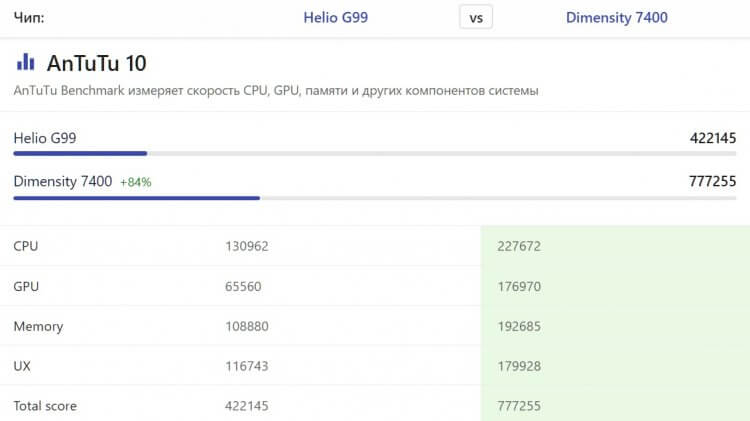750x421 pixels.
Task: Click the Dimensity 7400 progress bar
Action: click(375, 198)
